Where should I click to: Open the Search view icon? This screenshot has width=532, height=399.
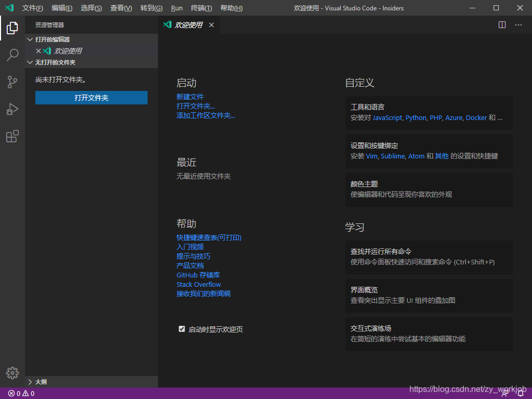[12, 55]
